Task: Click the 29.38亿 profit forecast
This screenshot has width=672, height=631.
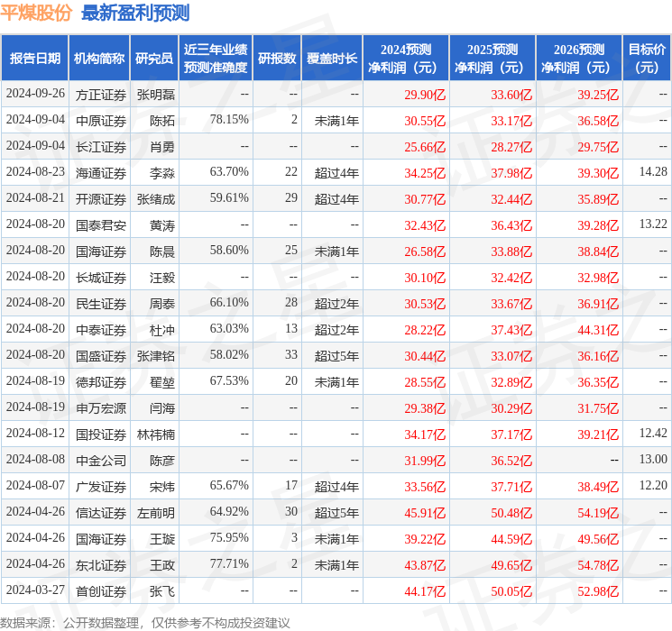Action: pos(425,408)
